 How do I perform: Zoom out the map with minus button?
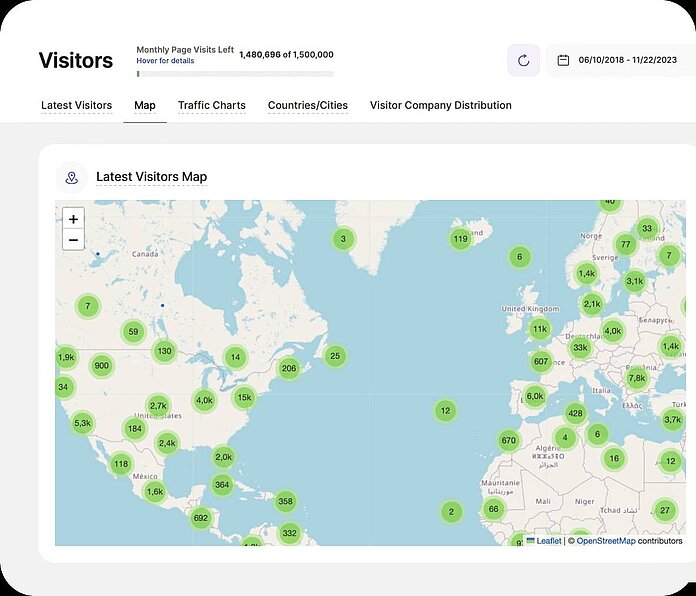click(x=73, y=240)
